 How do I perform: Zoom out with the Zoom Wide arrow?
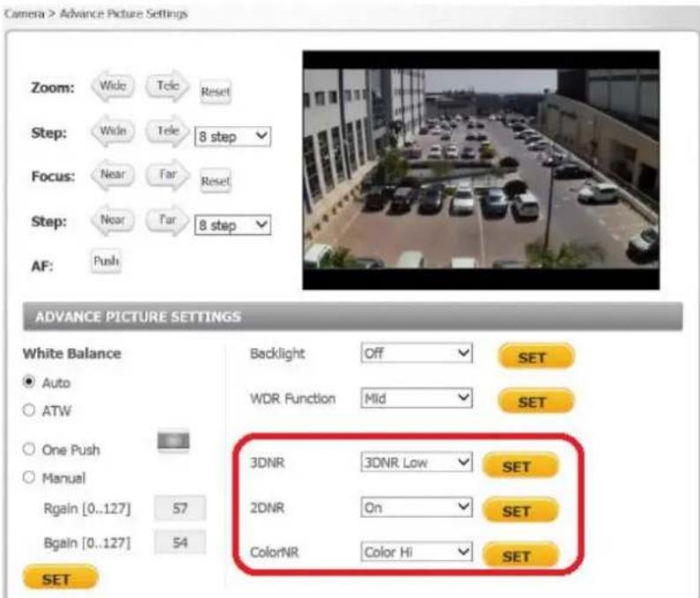click(x=113, y=85)
